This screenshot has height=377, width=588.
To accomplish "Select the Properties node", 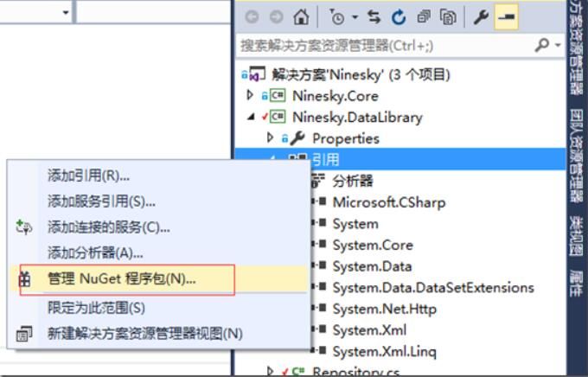I will [x=346, y=139].
